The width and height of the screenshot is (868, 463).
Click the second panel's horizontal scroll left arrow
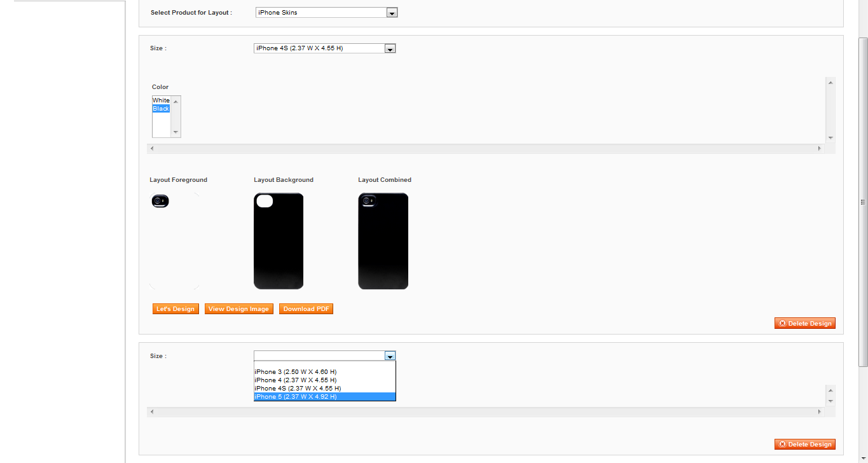click(x=151, y=412)
